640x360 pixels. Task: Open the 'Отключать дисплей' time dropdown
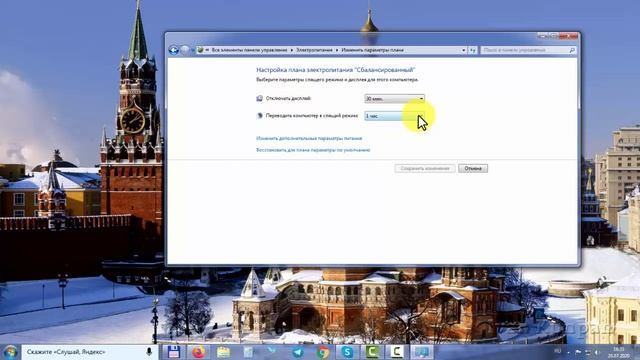coord(394,98)
